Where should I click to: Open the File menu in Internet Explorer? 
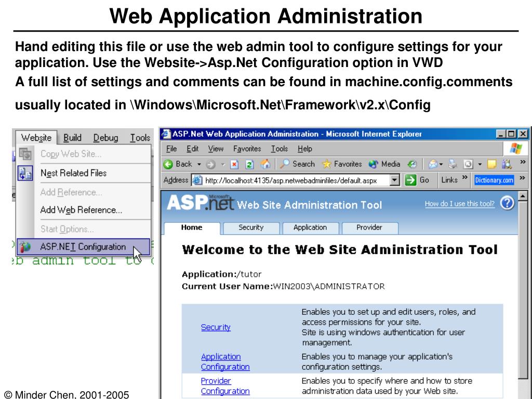[x=171, y=149]
